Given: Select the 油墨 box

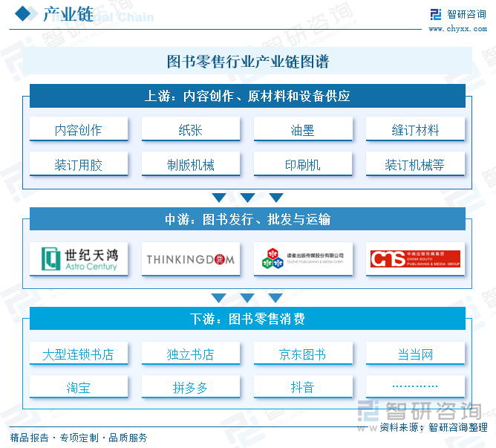Looking at the screenshot, I should [303, 129].
